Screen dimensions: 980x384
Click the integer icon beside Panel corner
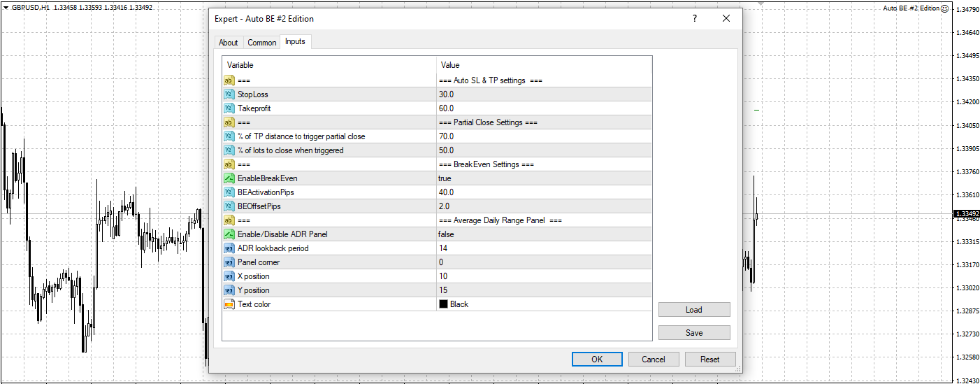point(229,262)
